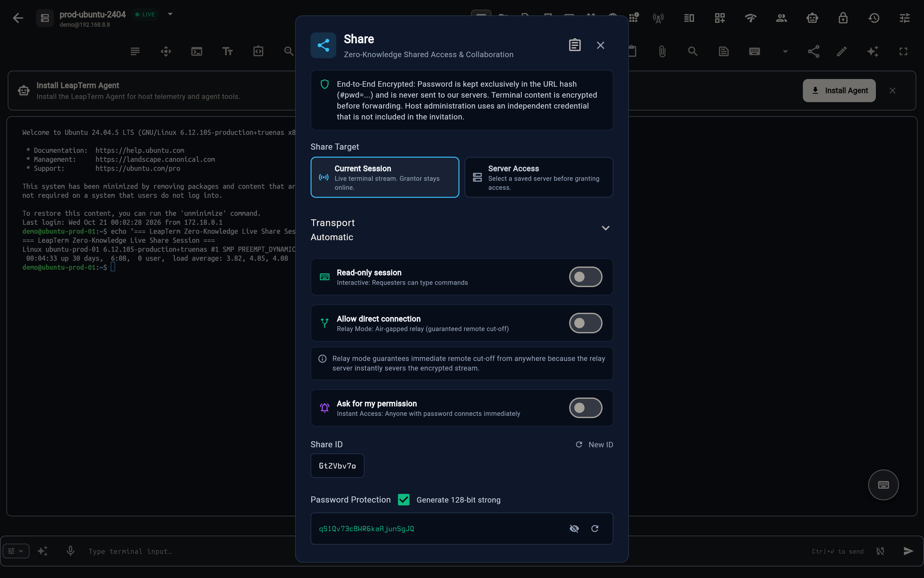Hide password with the eye icon
The image size is (924, 578).
point(574,528)
